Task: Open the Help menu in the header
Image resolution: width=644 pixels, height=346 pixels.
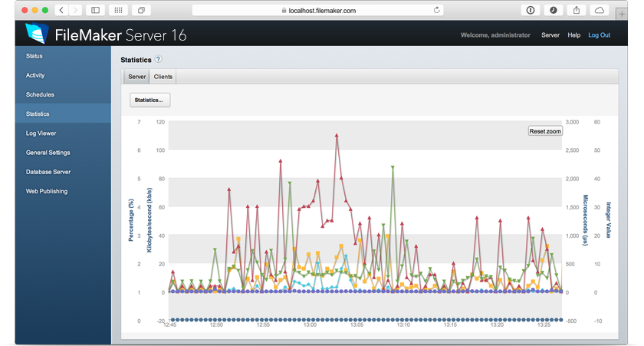Action: click(x=573, y=35)
